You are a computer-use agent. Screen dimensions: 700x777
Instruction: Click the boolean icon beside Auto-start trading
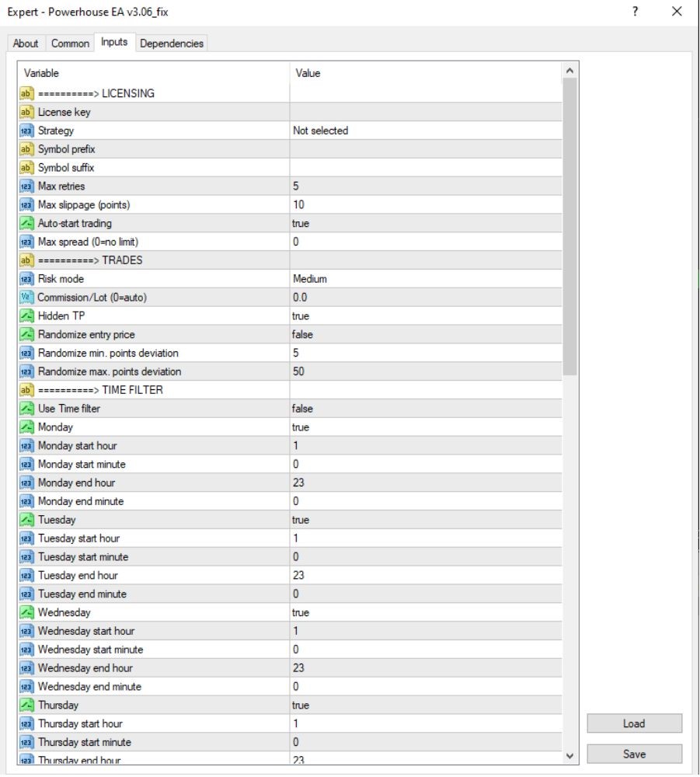(26, 224)
